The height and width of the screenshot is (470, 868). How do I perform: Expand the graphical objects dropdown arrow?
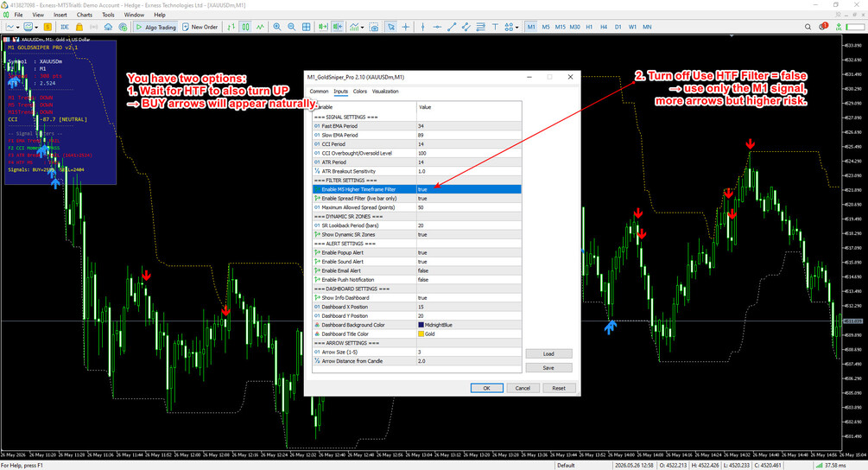(x=516, y=27)
